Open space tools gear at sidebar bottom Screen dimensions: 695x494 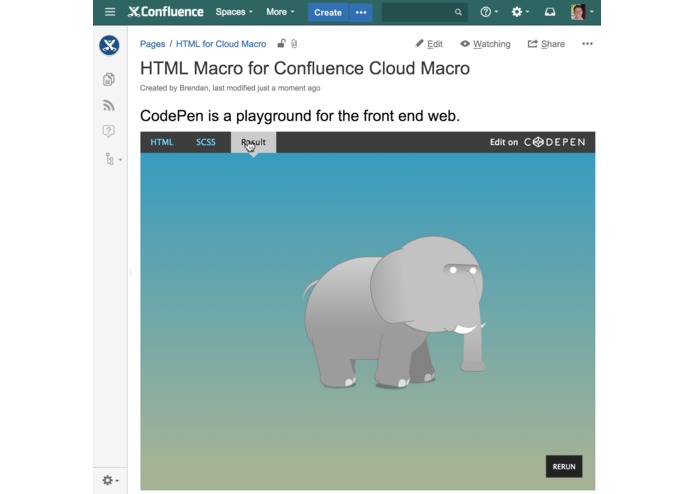point(110,480)
